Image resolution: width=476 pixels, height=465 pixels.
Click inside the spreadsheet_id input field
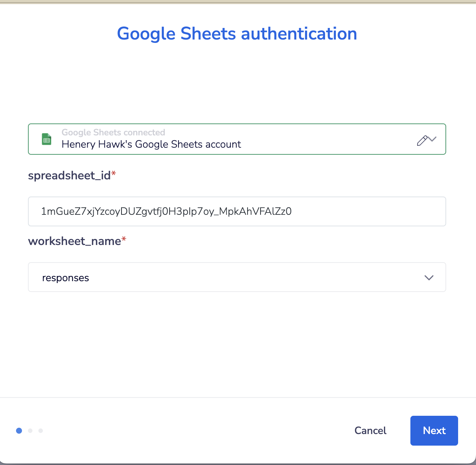(237, 211)
